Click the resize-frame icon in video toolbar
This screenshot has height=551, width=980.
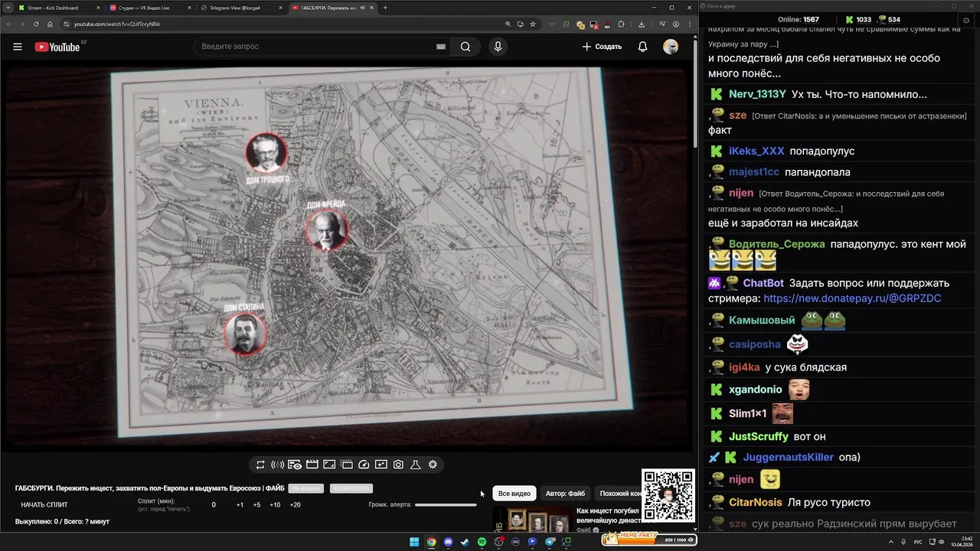[329, 465]
